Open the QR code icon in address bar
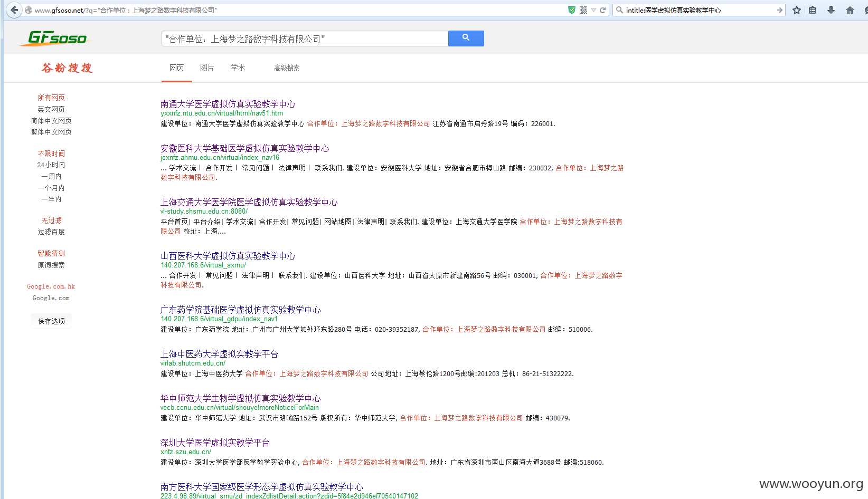Viewport: 868px width, 499px height. [x=583, y=10]
